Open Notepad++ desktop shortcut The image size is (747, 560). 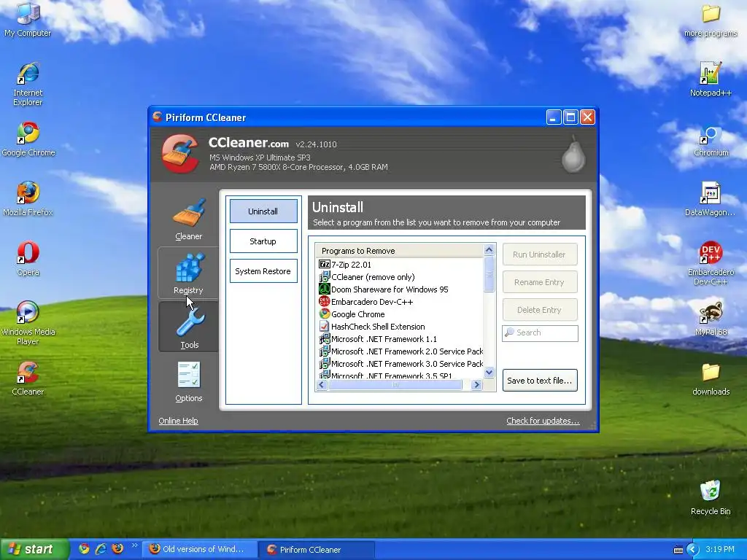(x=711, y=79)
